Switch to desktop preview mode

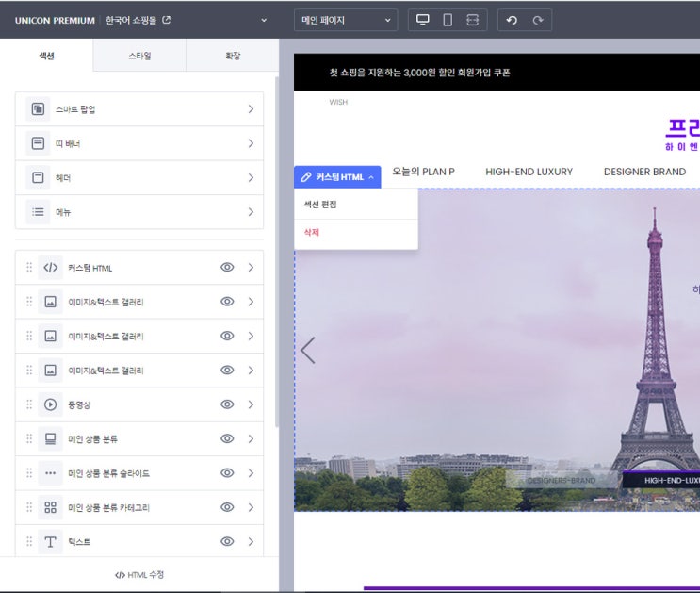pyautogui.click(x=422, y=20)
